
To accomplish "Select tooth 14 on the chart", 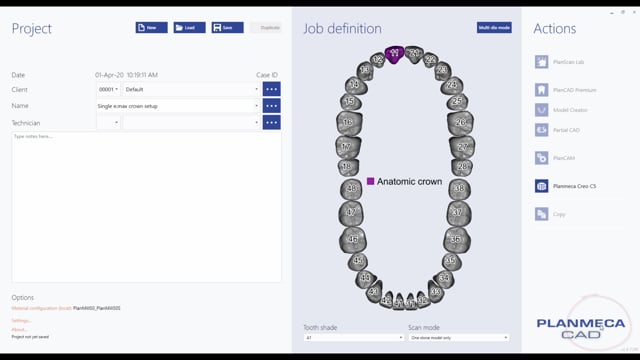I will coord(356,85).
